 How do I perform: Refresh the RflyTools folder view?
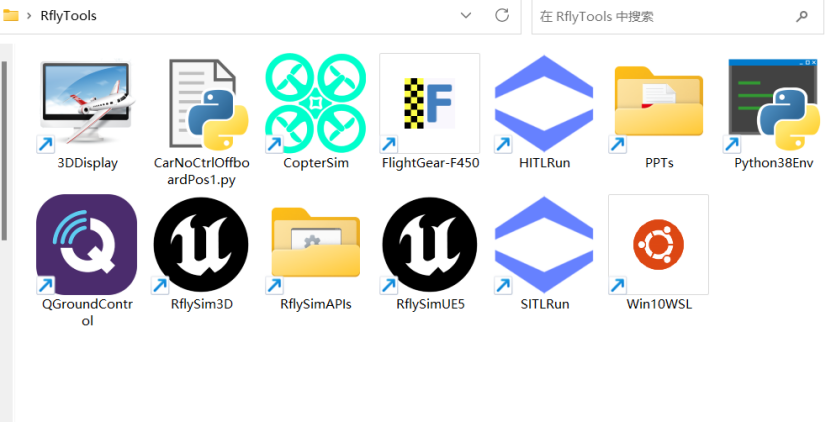(502, 15)
